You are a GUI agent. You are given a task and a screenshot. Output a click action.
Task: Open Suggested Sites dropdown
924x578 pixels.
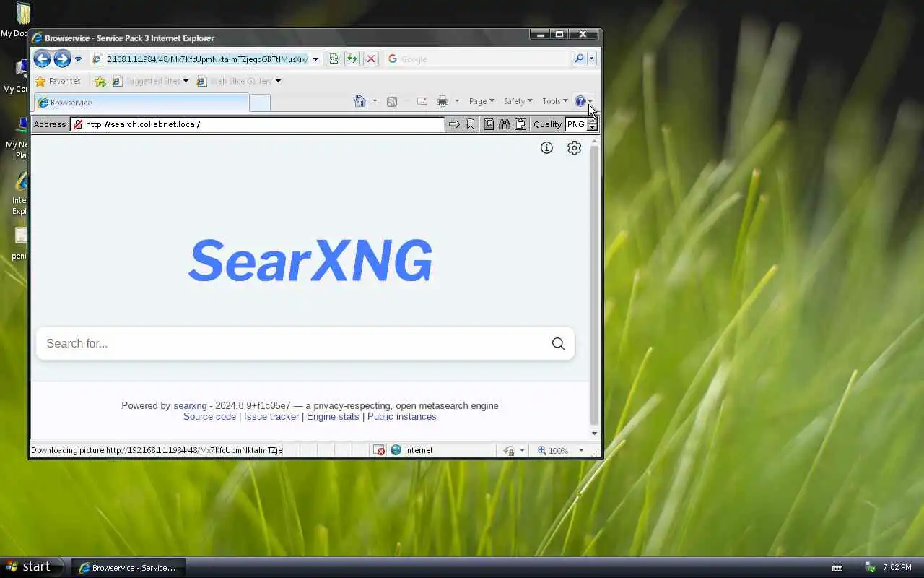point(186,81)
